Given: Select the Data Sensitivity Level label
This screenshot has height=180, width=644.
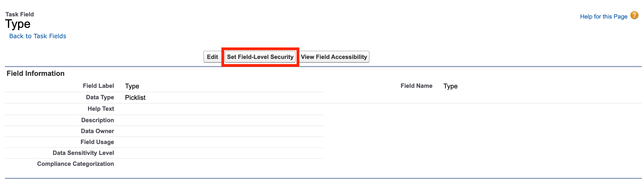Looking at the screenshot, I should point(83,153).
